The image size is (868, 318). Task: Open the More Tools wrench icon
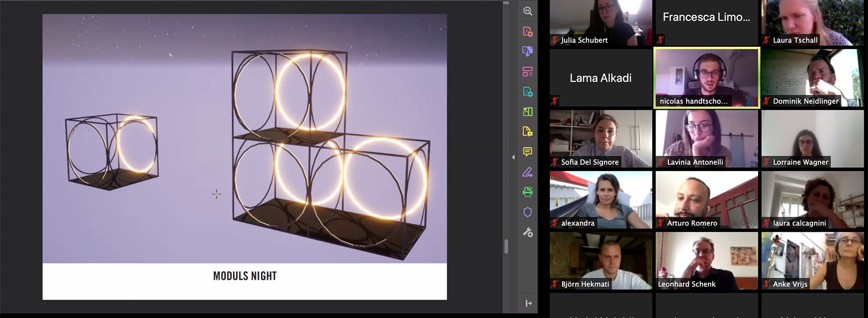[528, 232]
